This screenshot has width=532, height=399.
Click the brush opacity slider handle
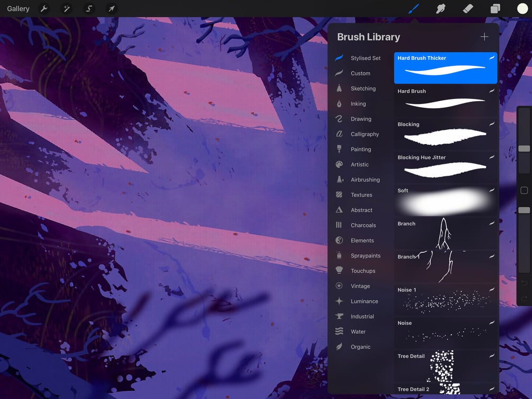click(524, 210)
